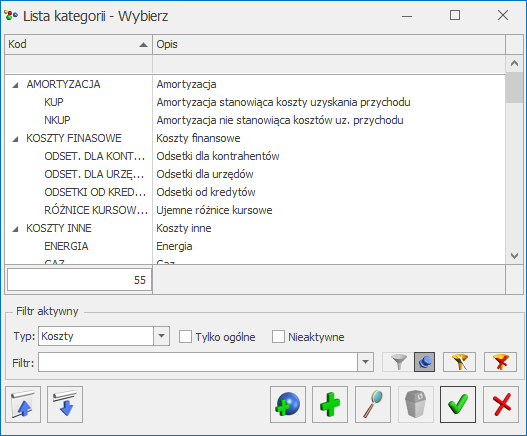Minimize the Lista kategorii window
Screen dimensions: 527x436
407,15
